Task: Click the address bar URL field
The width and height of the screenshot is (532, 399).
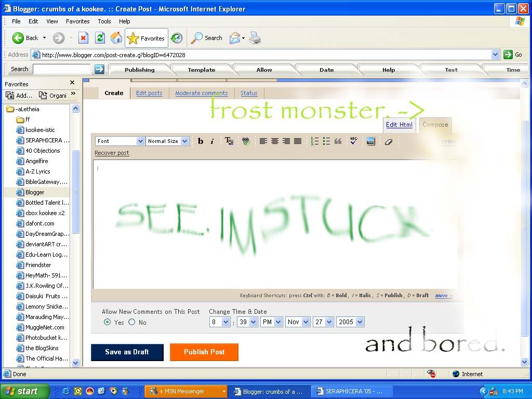Action: point(265,55)
